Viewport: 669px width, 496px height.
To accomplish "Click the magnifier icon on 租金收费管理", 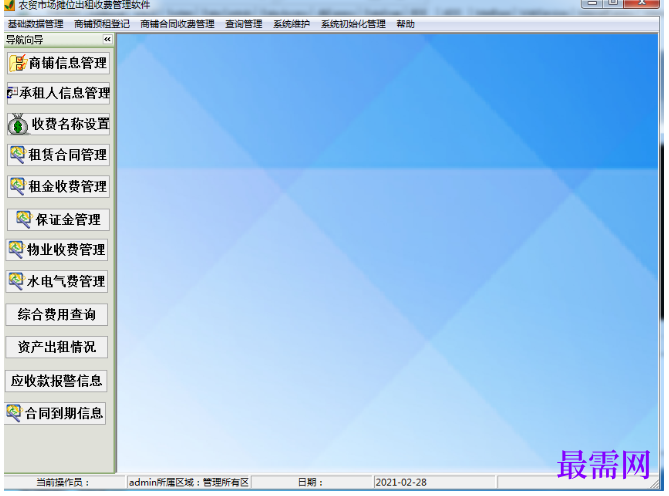I will [x=17, y=186].
